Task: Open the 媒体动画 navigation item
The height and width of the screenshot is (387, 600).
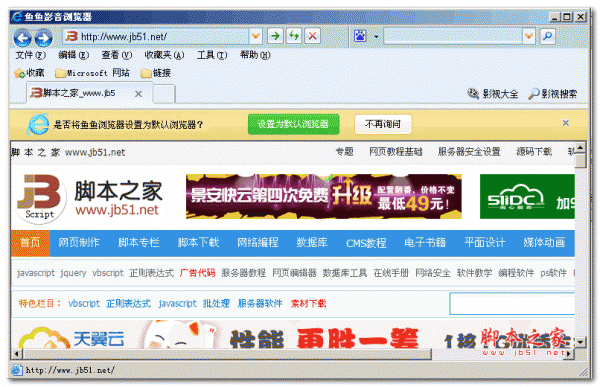Action: [544, 243]
